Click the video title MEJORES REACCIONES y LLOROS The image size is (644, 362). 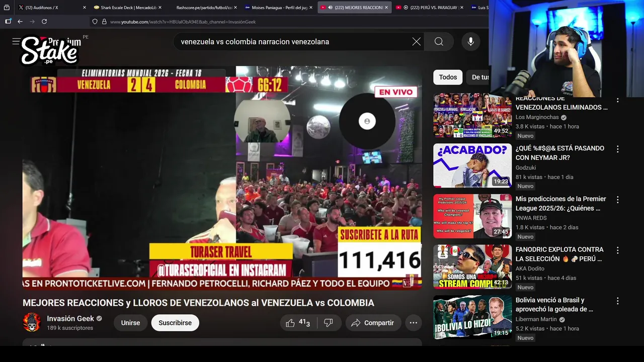198,303
